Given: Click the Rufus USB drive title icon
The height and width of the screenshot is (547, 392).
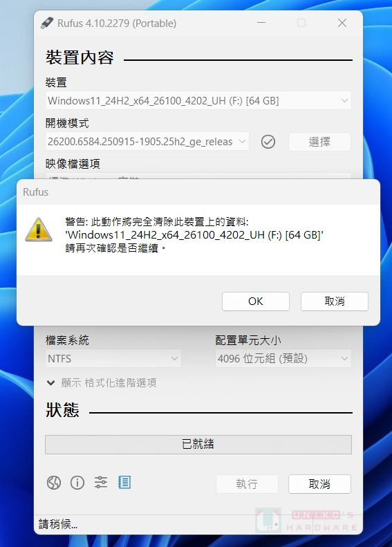Looking at the screenshot, I should (x=47, y=23).
